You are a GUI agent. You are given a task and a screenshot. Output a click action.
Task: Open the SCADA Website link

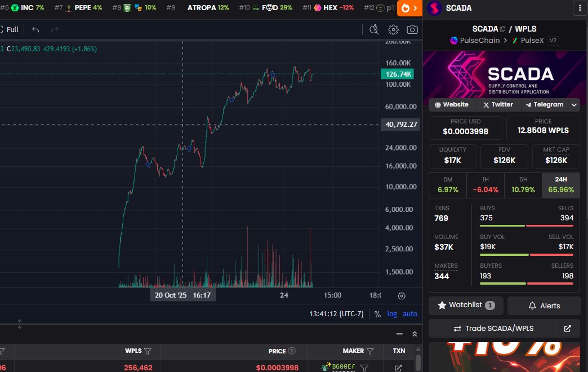click(x=452, y=105)
